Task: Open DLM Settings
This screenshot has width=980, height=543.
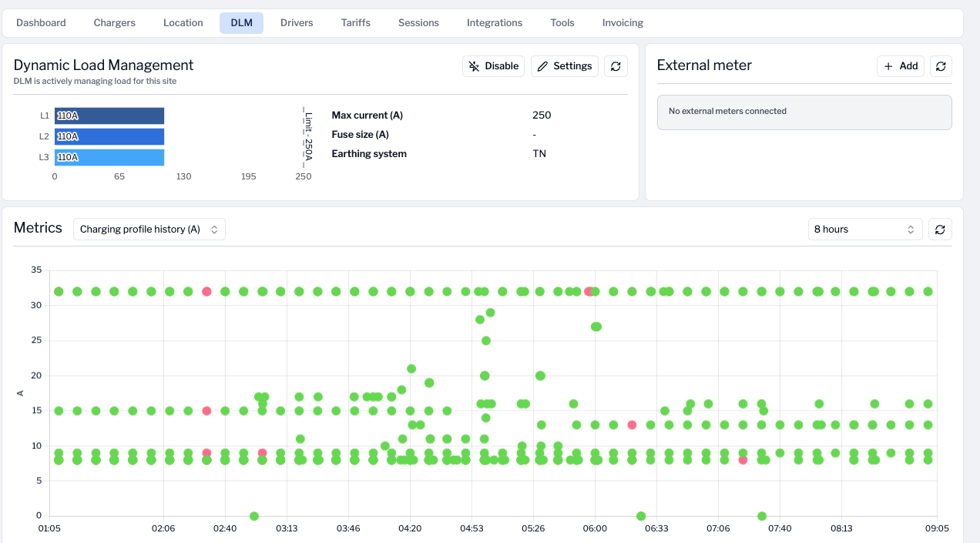Action: coord(565,65)
